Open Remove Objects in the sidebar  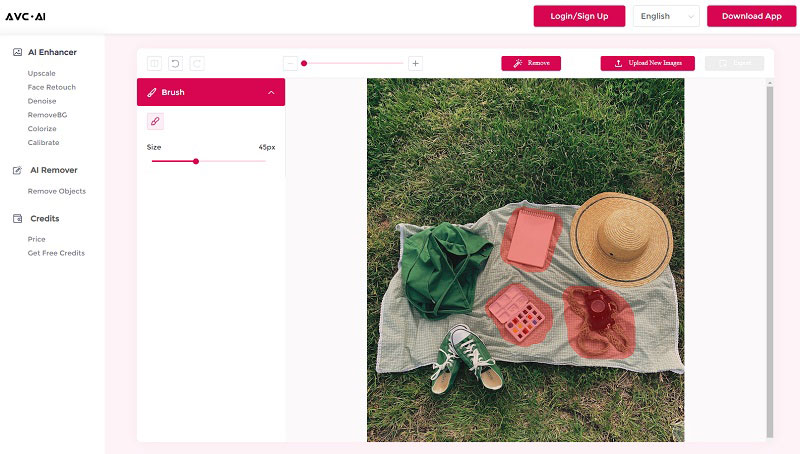click(x=57, y=191)
